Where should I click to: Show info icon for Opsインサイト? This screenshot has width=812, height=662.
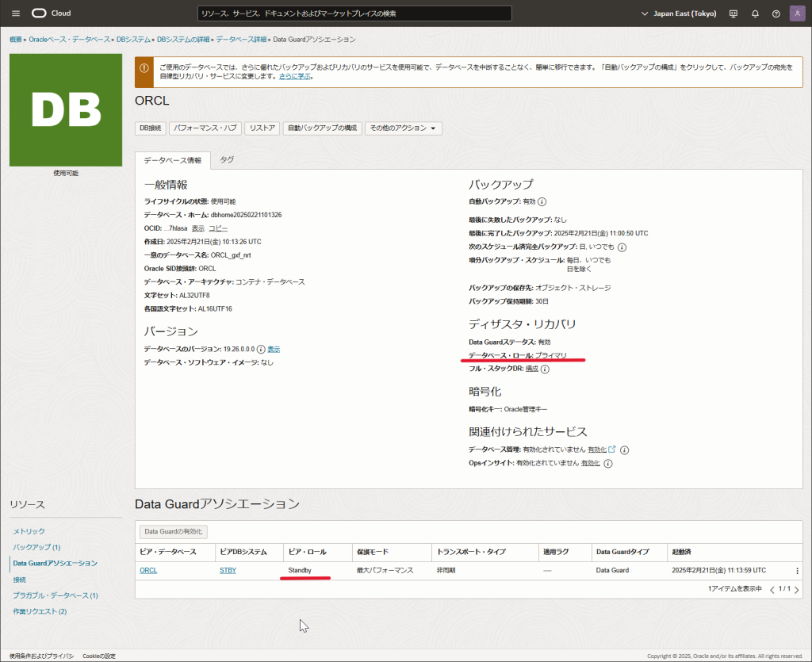tap(608, 464)
